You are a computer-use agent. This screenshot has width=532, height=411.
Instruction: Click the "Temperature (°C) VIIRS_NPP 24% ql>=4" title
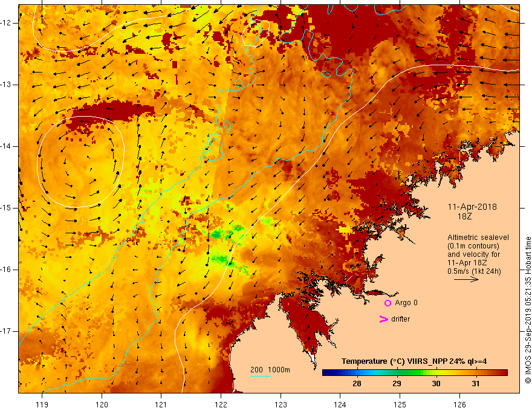[x=414, y=361]
